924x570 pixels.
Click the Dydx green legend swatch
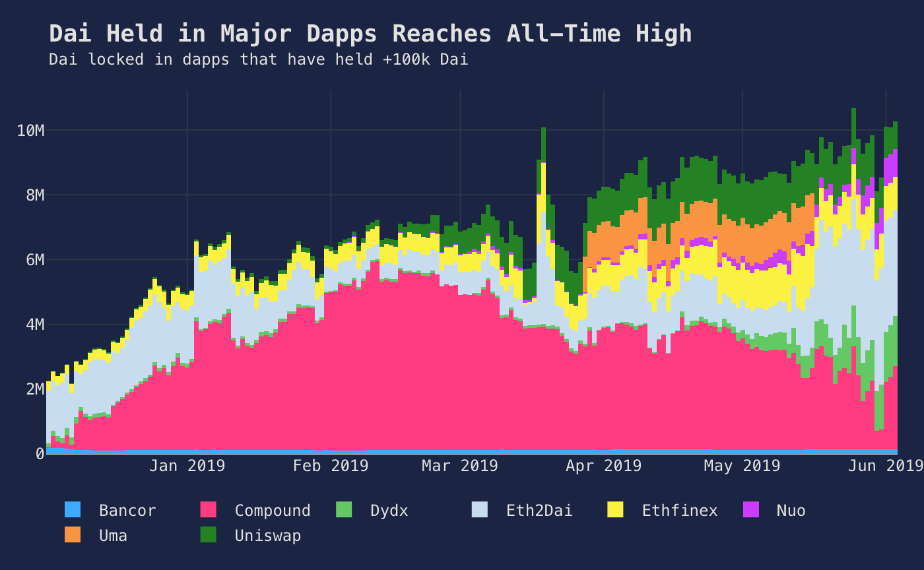pos(344,510)
